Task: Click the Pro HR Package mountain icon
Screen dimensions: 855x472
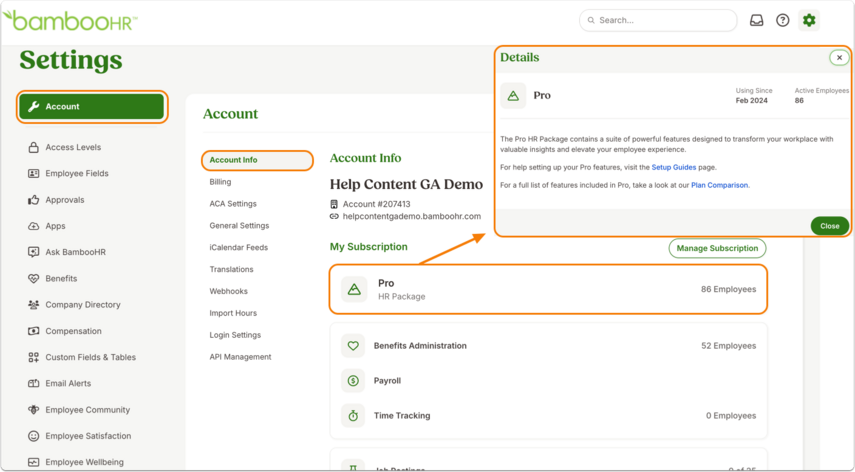Action: pos(354,289)
